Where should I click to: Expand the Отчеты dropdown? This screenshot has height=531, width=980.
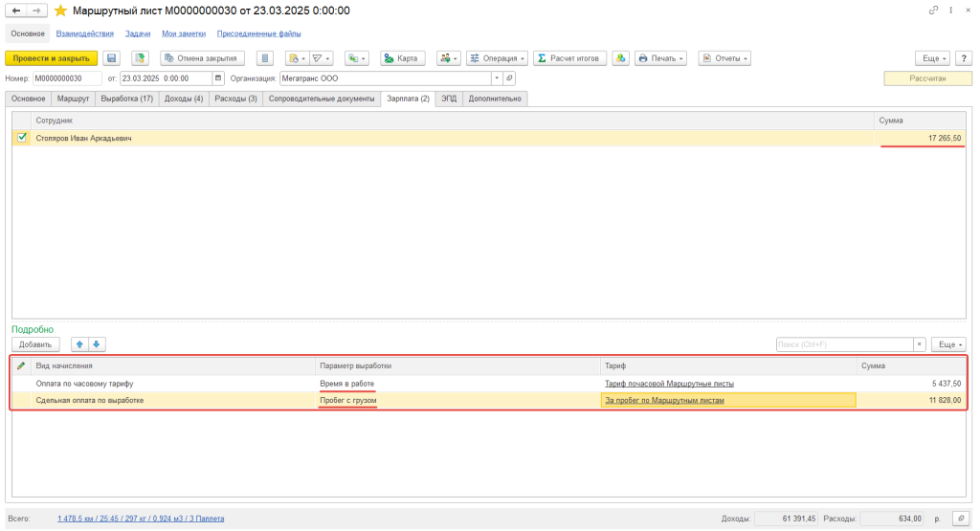[x=724, y=58]
